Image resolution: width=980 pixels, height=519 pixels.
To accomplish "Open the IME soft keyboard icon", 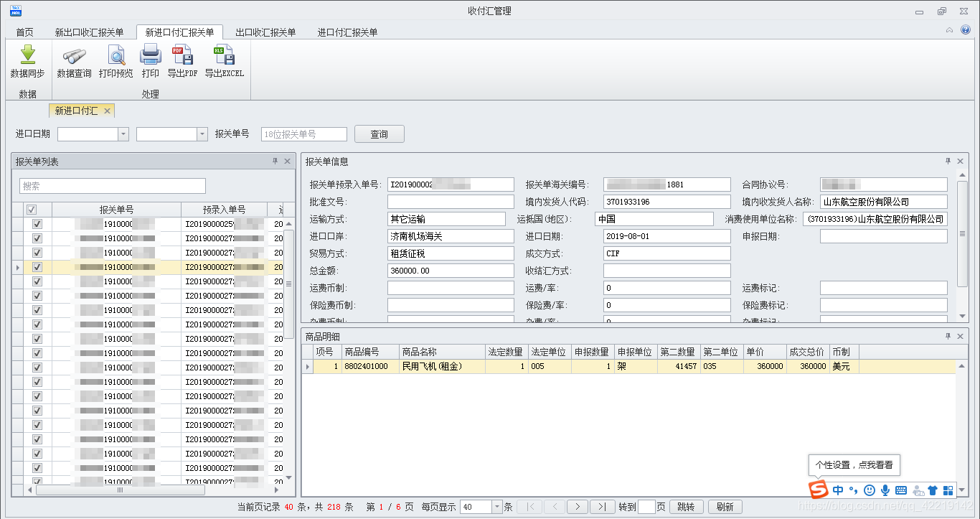I will (x=901, y=490).
